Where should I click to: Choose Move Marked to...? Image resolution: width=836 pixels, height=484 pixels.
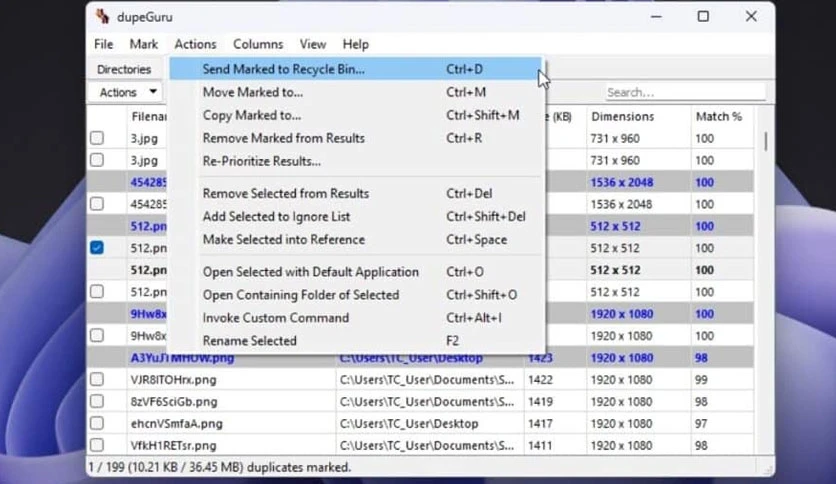coord(355,92)
